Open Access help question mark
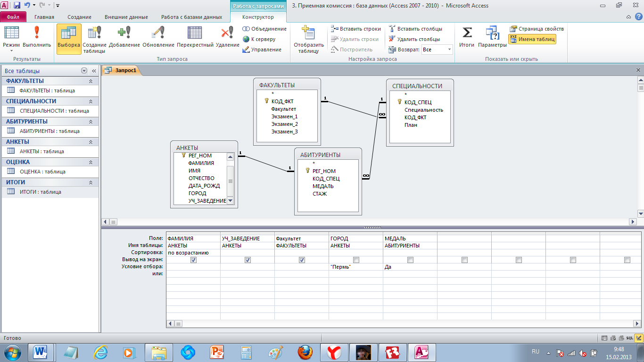644x362 pixels. (638, 17)
